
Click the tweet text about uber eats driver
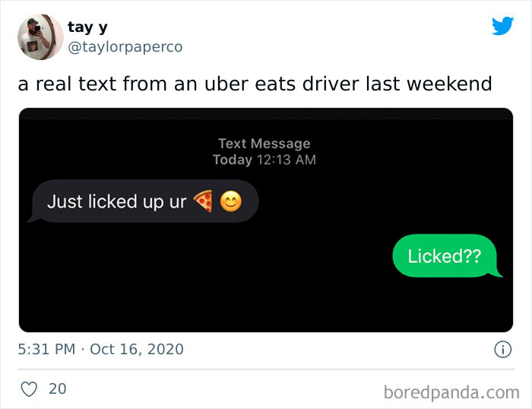click(x=255, y=84)
